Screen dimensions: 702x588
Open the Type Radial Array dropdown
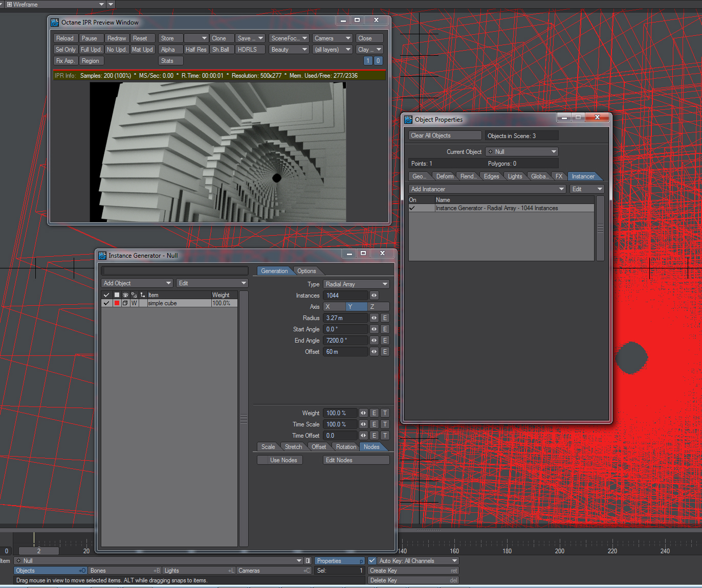pyautogui.click(x=357, y=284)
